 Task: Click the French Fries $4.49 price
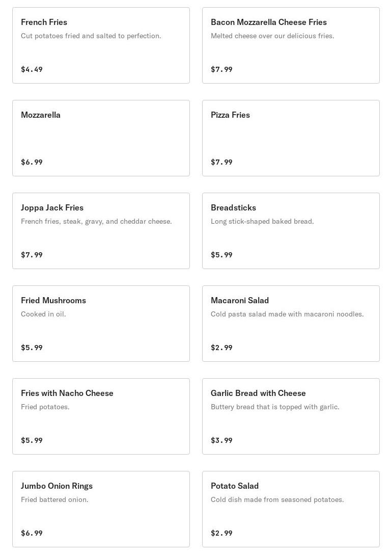[32, 69]
